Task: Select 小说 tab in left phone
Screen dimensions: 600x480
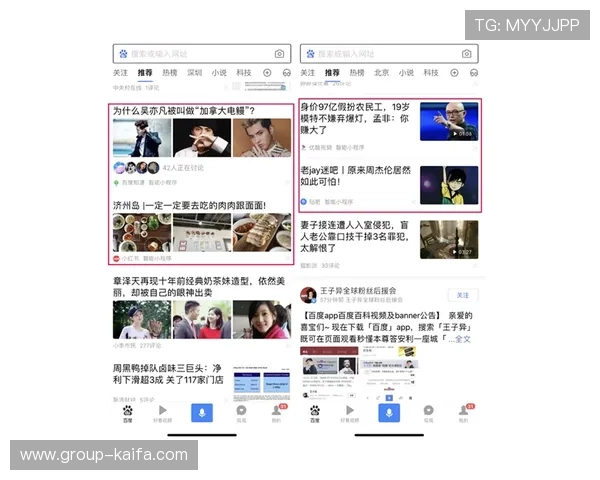Action: point(219,73)
